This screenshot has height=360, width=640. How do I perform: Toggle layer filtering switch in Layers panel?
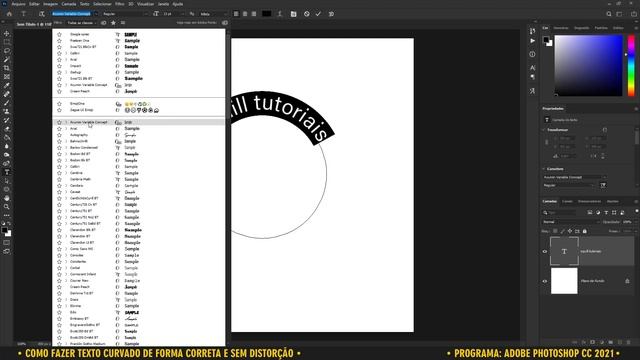(636, 211)
